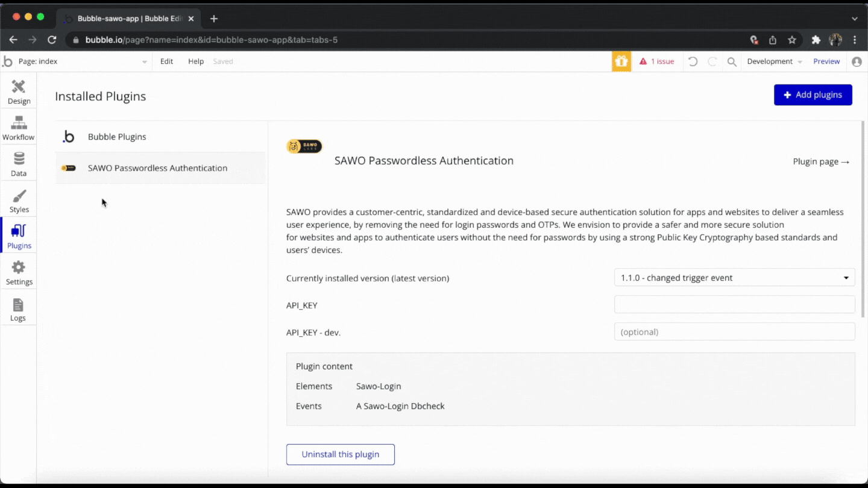Screen dimensions: 868x488
Task: Click the orange gift icon
Action: point(621,61)
